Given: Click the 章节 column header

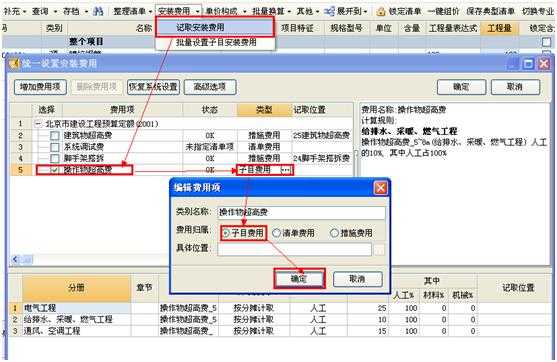Looking at the screenshot, I should click(x=145, y=288).
